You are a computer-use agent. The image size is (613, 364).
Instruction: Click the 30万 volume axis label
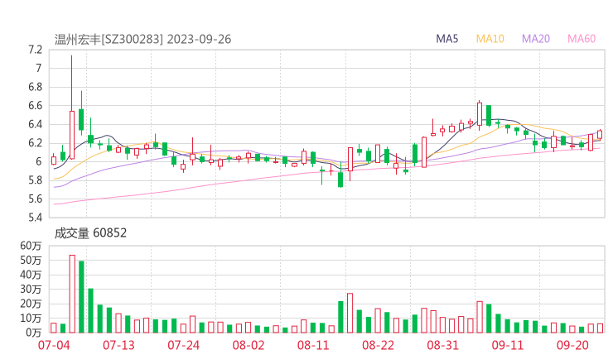(x=31, y=289)
